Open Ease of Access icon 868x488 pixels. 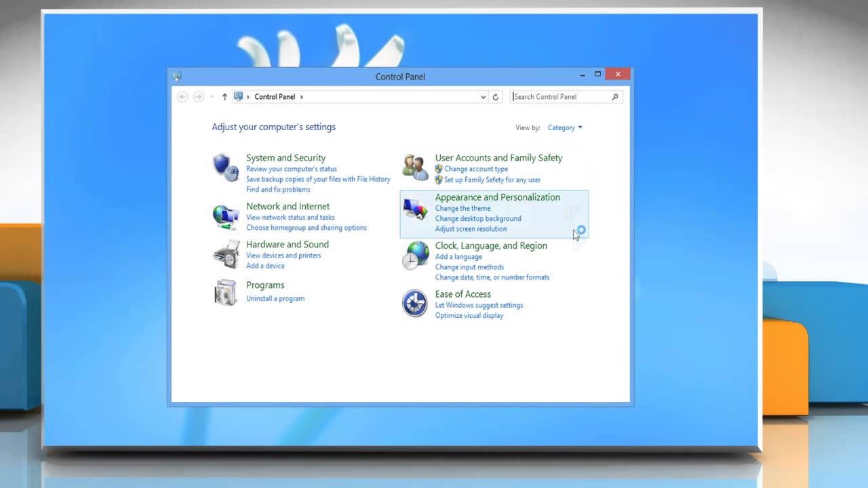pos(414,303)
